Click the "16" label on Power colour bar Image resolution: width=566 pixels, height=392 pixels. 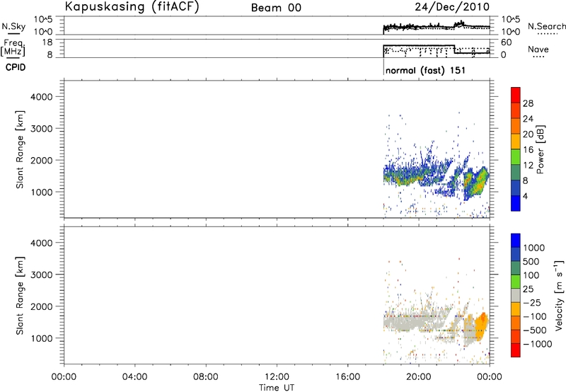tap(528, 150)
